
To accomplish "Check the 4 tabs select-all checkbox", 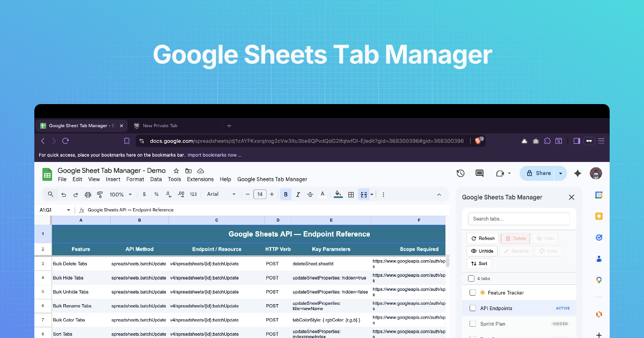I will coord(471,278).
